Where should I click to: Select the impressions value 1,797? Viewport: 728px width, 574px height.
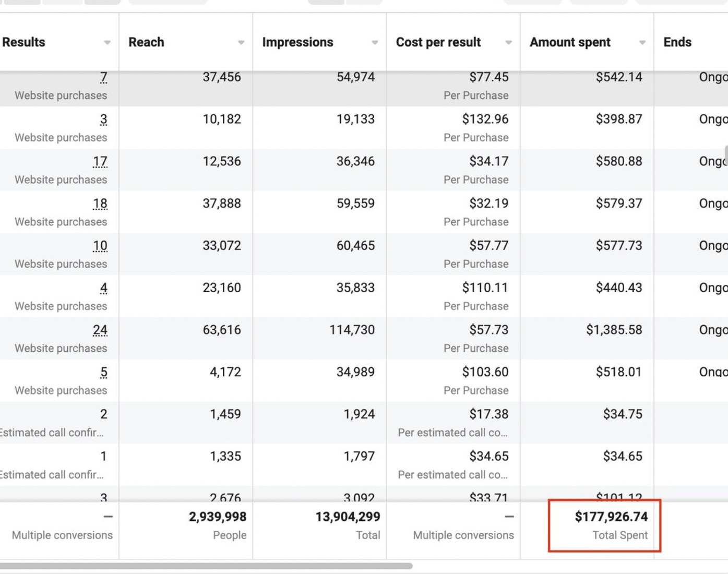tap(359, 457)
